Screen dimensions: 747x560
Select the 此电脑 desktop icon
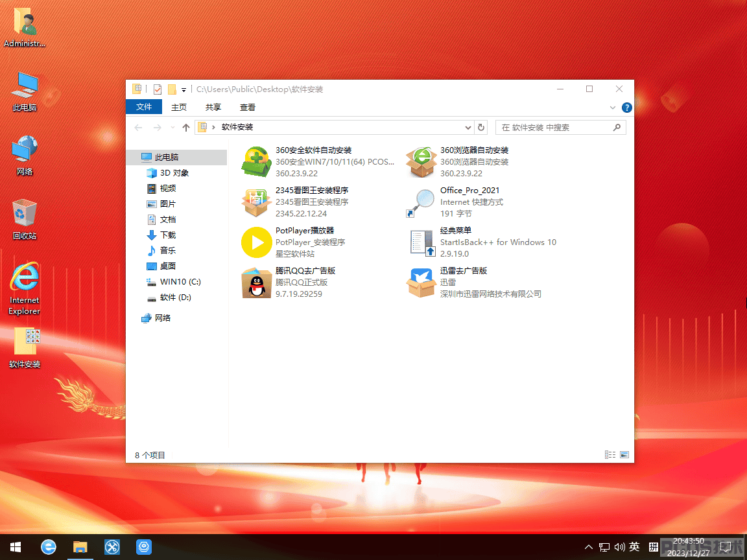(x=25, y=91)
